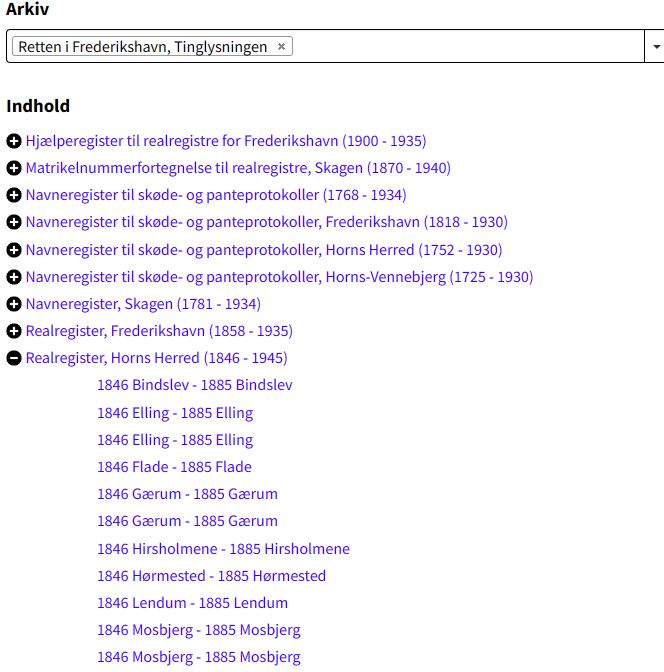Viewport: 664px width, 672px height.
Task: Open Realregister, Horns Herred (1846 - 1945) link
Action: pyautogui.click(x=156, y=358)
